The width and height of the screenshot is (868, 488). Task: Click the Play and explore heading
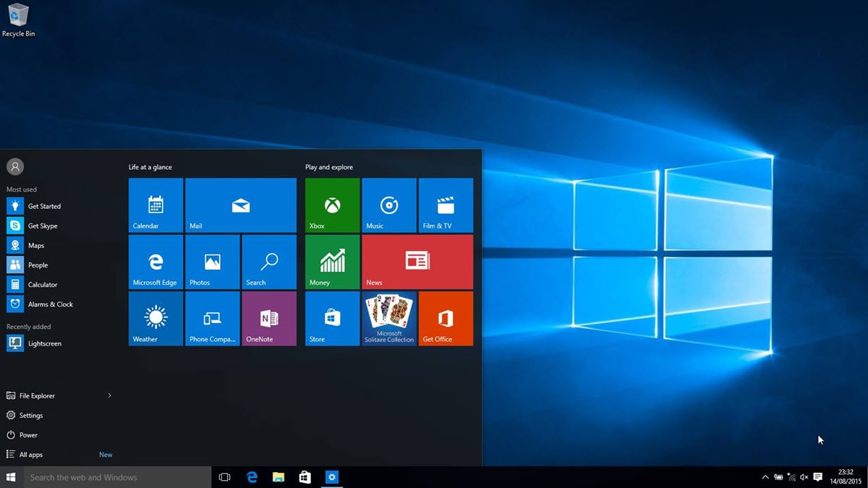(x=329, y=167)
